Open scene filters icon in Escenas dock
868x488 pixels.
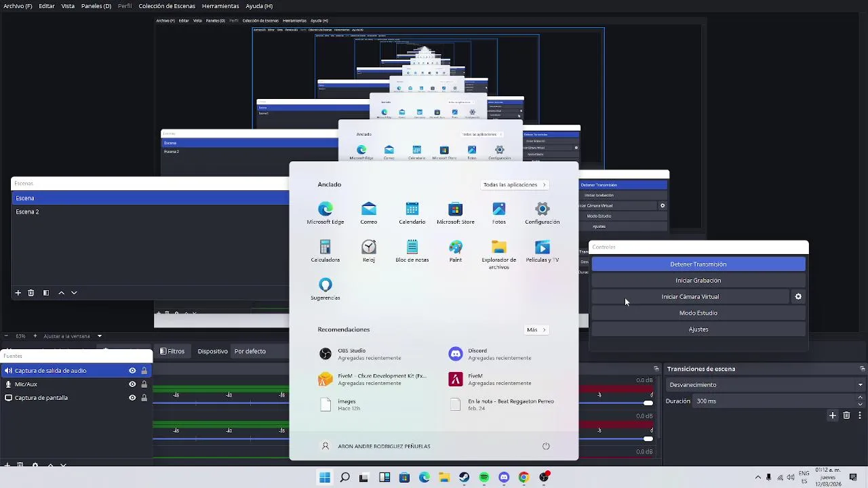[46, 293]
